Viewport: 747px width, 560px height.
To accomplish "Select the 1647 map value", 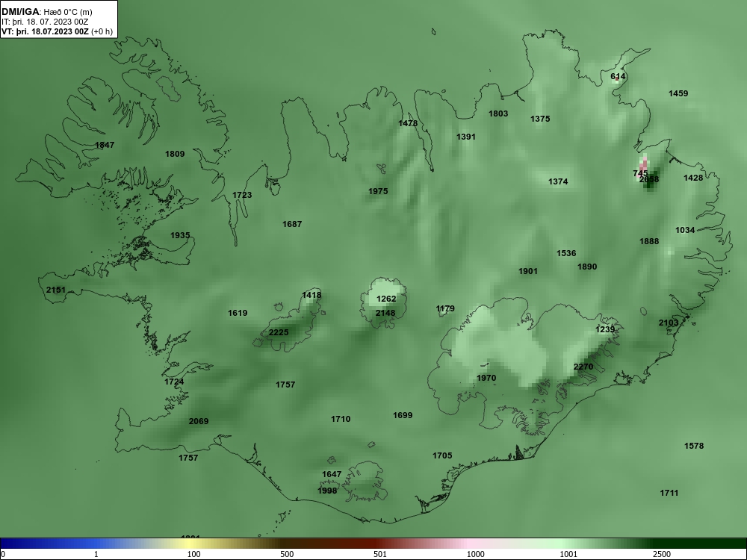I will [x=332, y=475].
